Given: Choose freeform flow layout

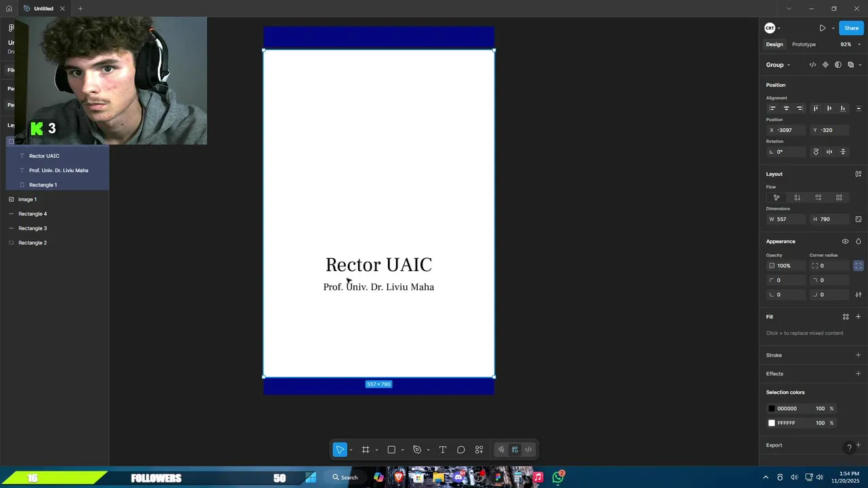Looking at the screenshot, I should point(776,197).
